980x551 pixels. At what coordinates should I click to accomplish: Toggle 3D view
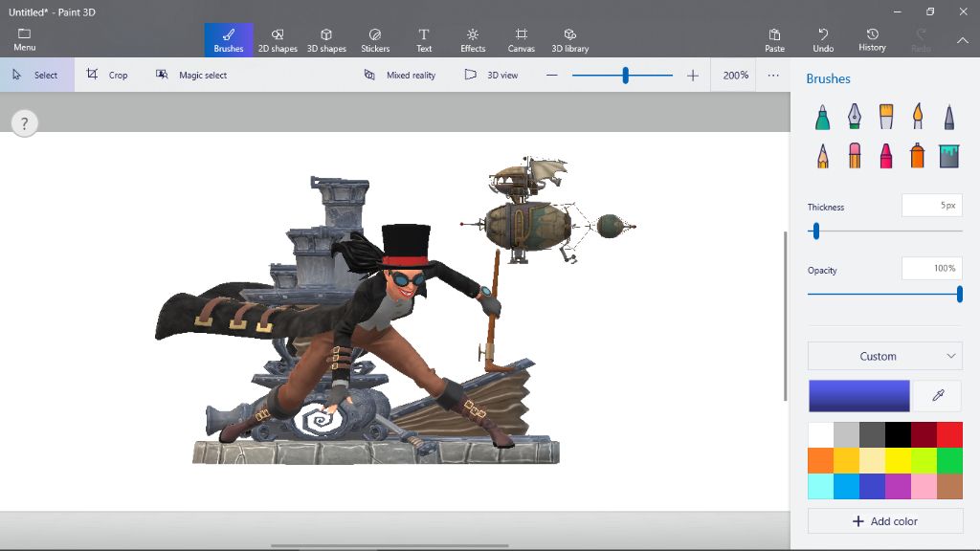point(491,75)
